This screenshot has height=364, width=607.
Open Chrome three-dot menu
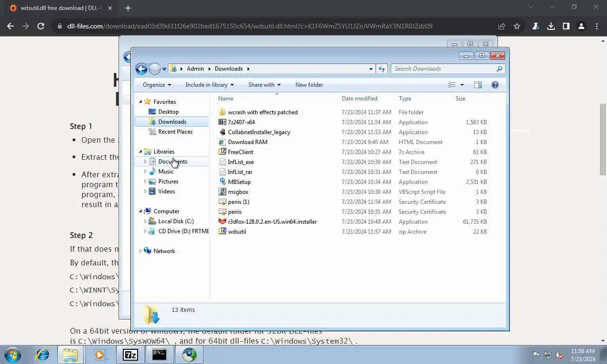tap(596, 26)
